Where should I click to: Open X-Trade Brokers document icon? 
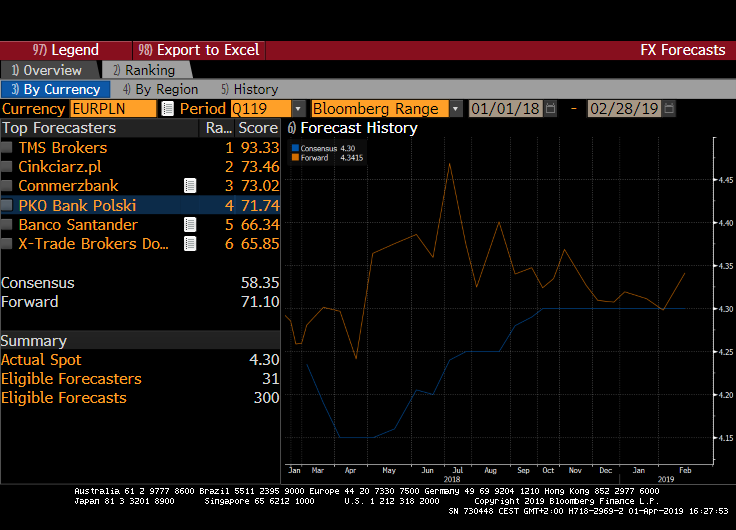190,243
